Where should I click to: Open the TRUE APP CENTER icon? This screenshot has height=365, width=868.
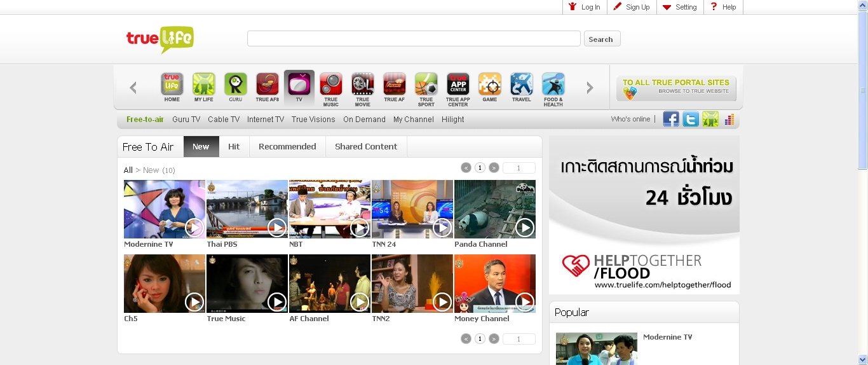[458, 89]
